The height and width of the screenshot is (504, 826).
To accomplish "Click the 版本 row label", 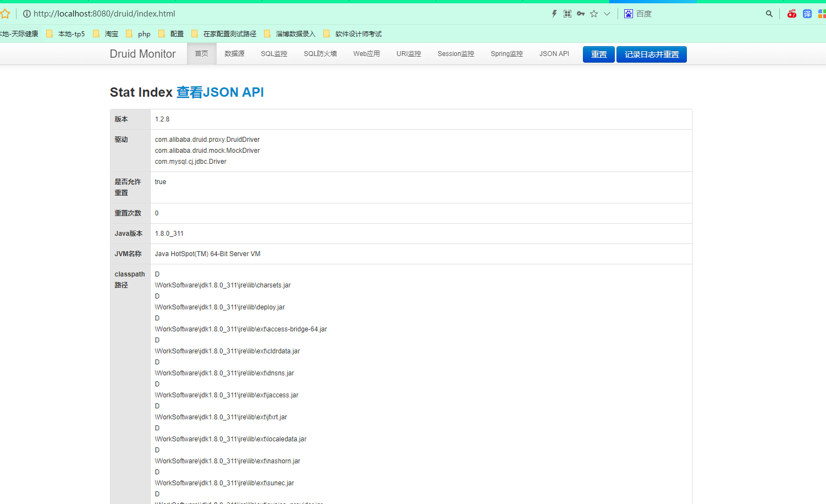I will pyautogui.click(x=121, y=119).
